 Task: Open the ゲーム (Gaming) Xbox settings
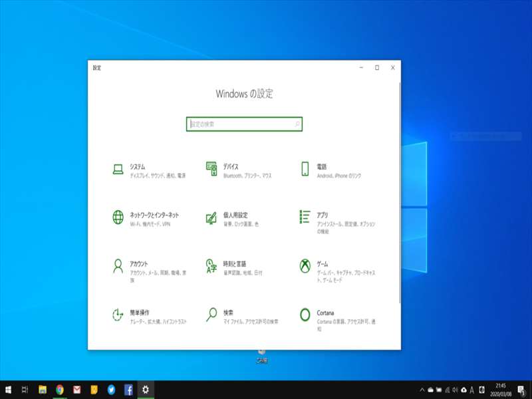[338, 271]
